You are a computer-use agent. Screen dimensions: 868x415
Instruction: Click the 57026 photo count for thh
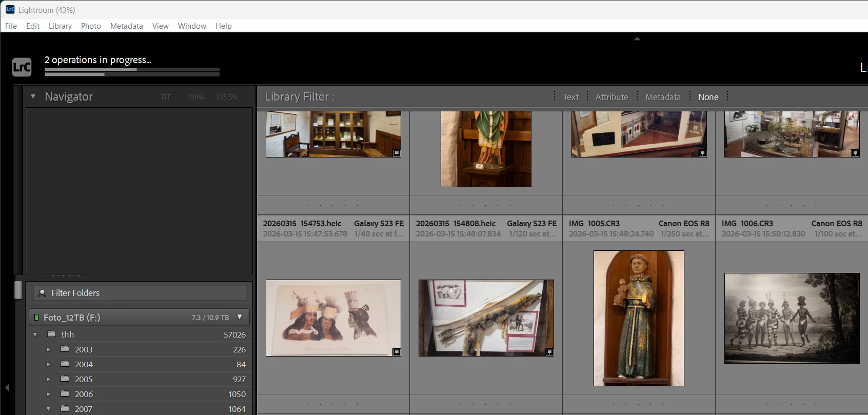coord(234,334)
